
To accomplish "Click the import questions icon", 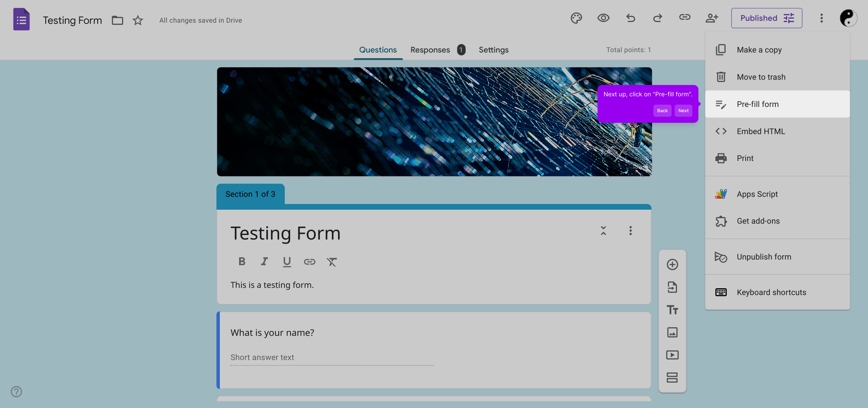I will pyautogui.click(x=672, y=287).
